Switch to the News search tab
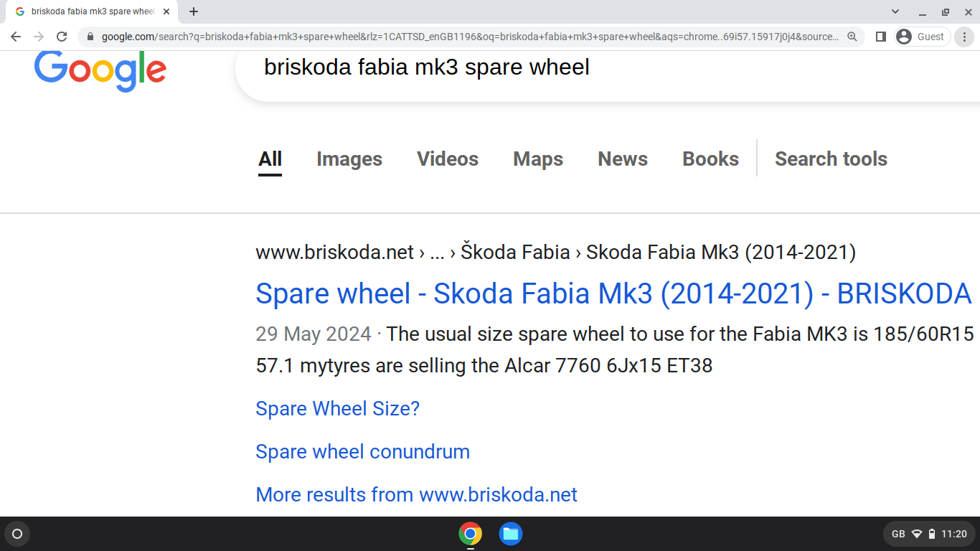980x551 pixels. coord(622,159)
